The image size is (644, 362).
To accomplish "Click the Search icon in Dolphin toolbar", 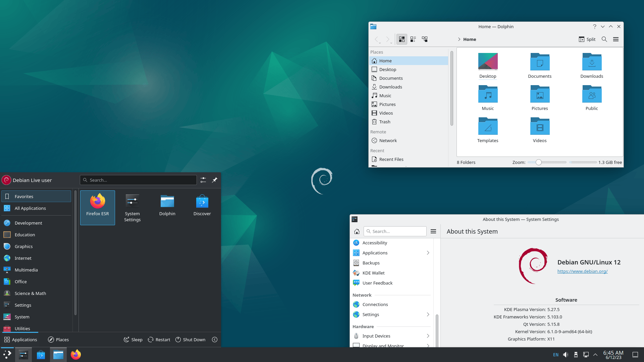I will 604,39.
